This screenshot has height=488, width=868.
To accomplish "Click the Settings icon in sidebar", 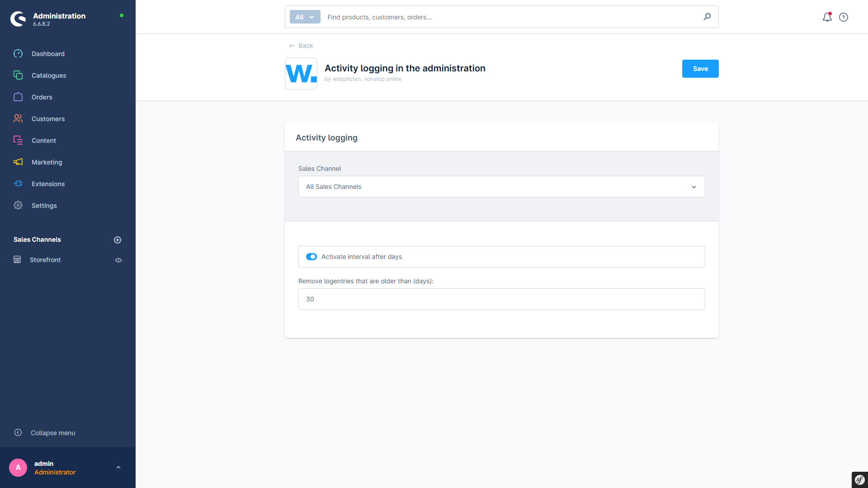I will click(18, 205).
